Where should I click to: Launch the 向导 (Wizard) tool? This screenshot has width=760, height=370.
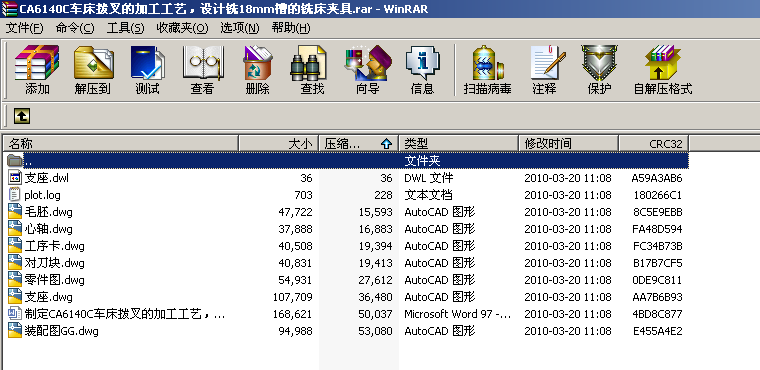click(x=367, y=63)
